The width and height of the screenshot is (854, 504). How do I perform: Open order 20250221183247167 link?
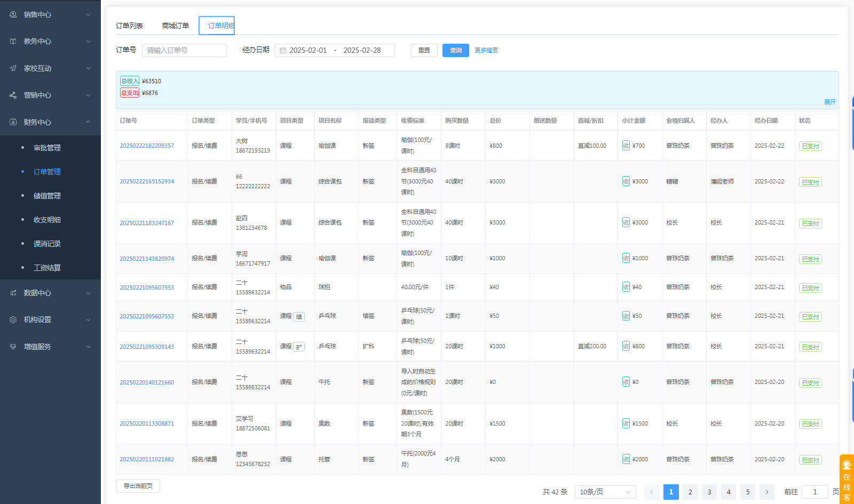(x=147, y=223)
